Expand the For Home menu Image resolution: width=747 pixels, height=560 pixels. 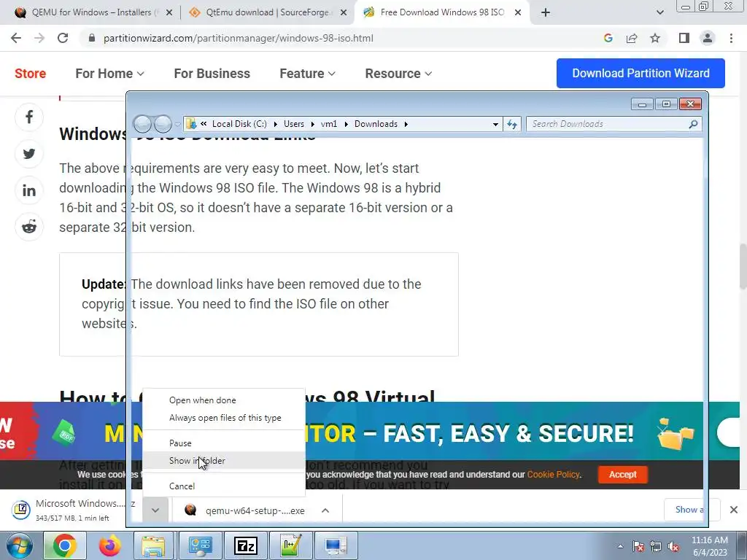109,74
